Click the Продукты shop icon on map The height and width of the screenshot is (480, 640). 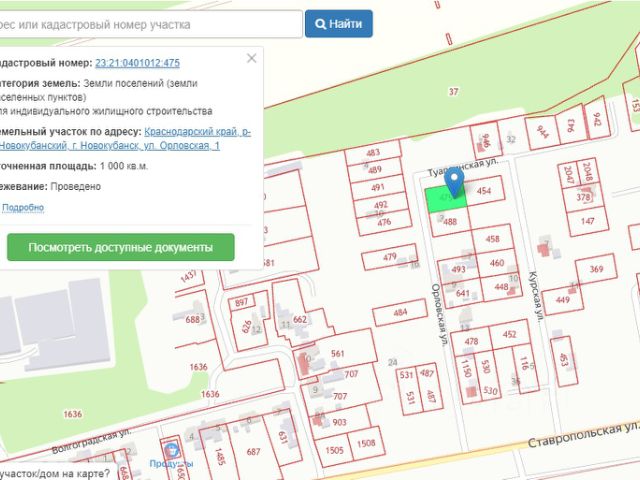[x=171, y=452]
